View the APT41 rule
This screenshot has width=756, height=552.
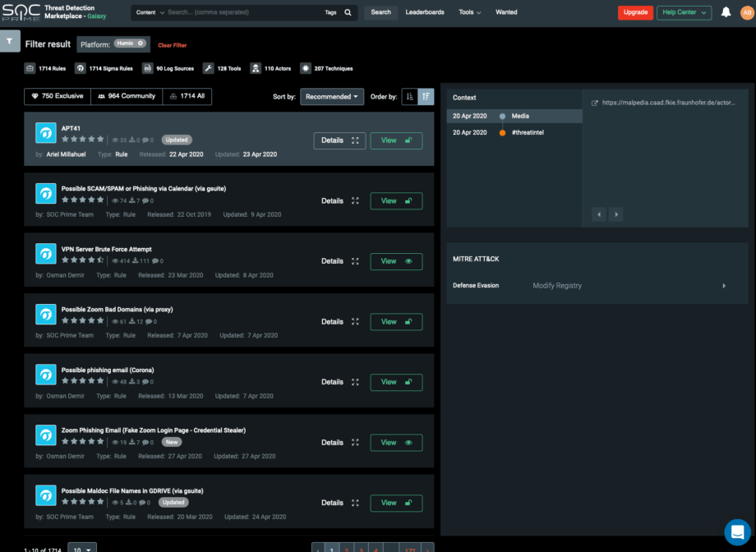click(x=396, y=140)
